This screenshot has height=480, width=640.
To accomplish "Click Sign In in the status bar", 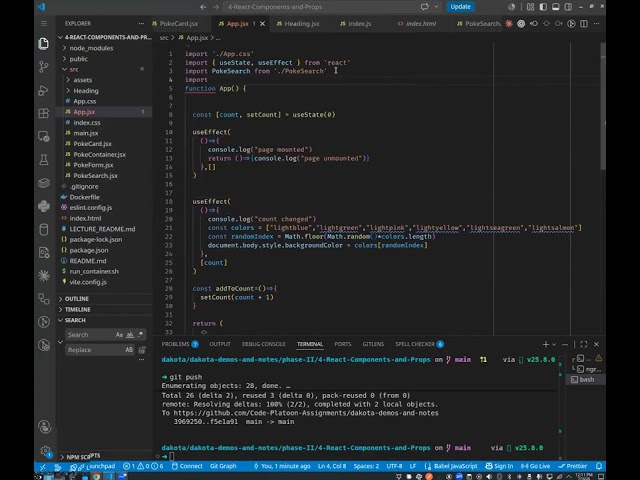I will [499, 466].
